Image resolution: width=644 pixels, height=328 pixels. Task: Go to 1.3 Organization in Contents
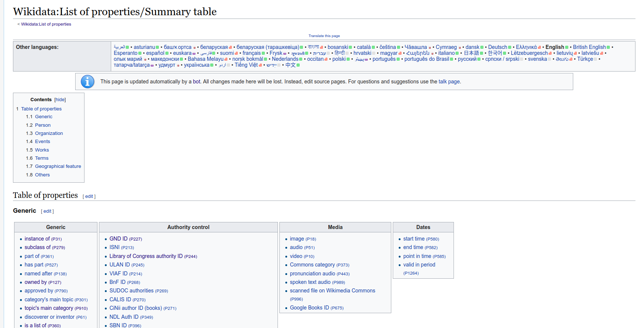tap(49, 133)
